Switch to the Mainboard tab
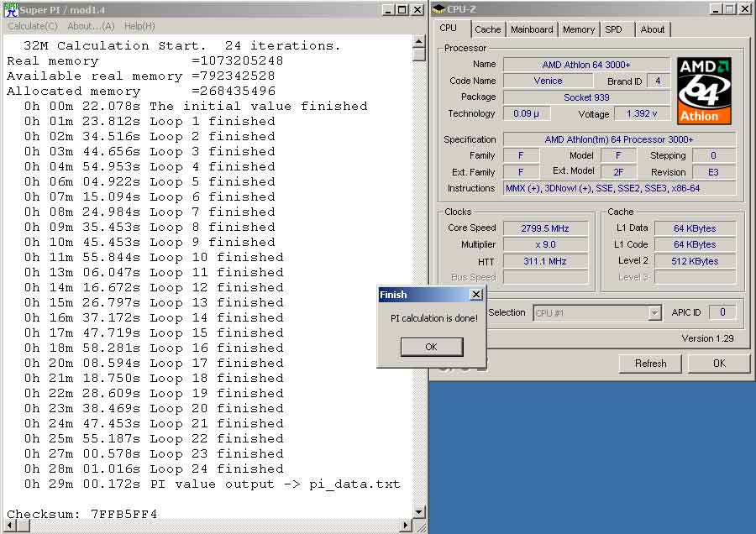The width and height of the screenshot is (756, 534). tap(532, 29)
